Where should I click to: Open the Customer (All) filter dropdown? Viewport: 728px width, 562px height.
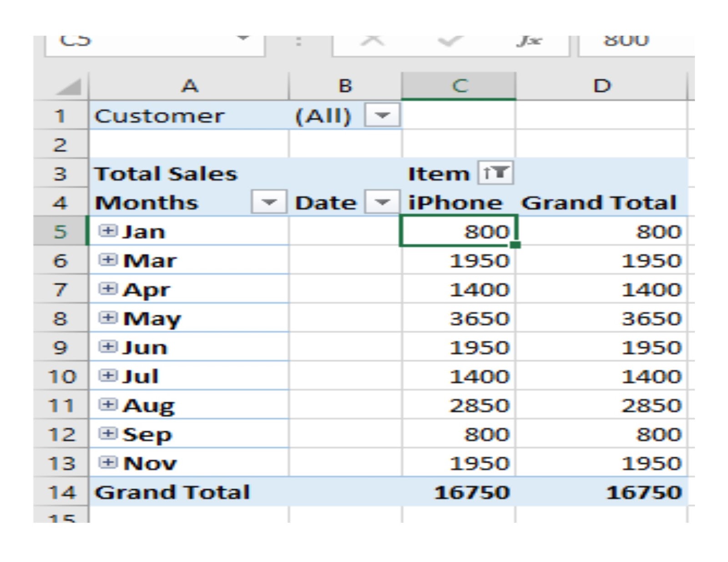coord(382,115)
